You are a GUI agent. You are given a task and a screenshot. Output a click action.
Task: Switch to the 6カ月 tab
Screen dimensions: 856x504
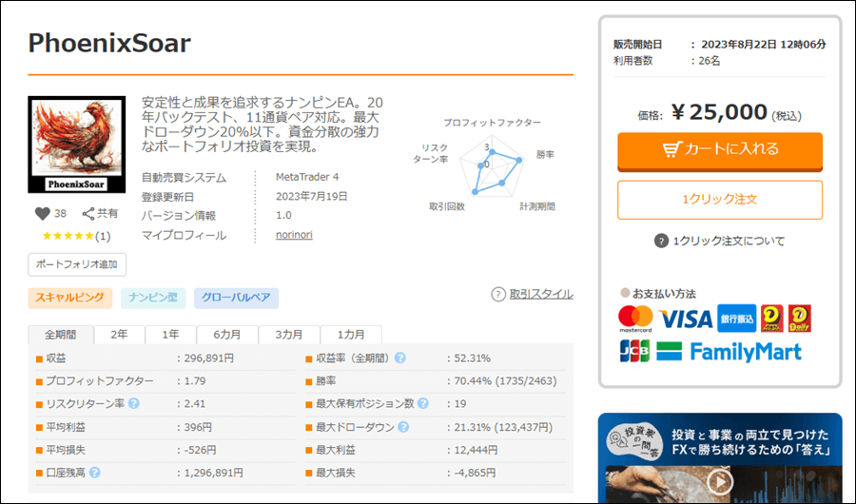(x=226, y=335)
